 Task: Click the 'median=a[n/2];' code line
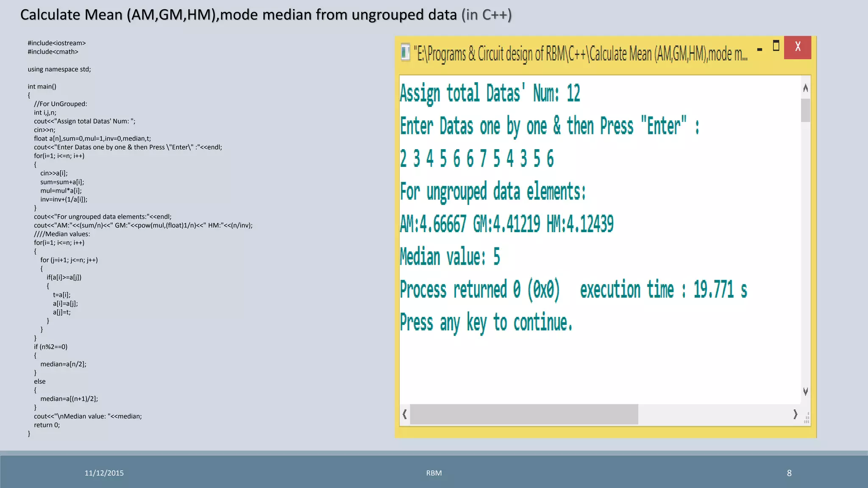pyautogui.click(x=64, y=364)
